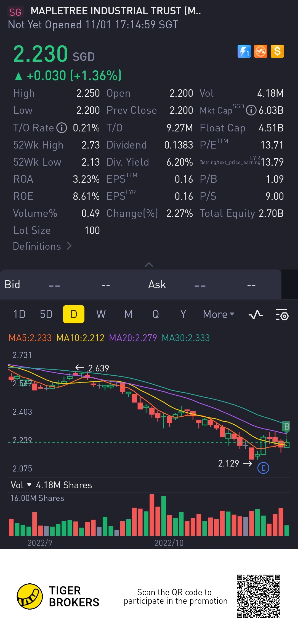Tap the 2022/9 date axis label
The width and height of the screenshot is (298, 644).
coord(40,543)
